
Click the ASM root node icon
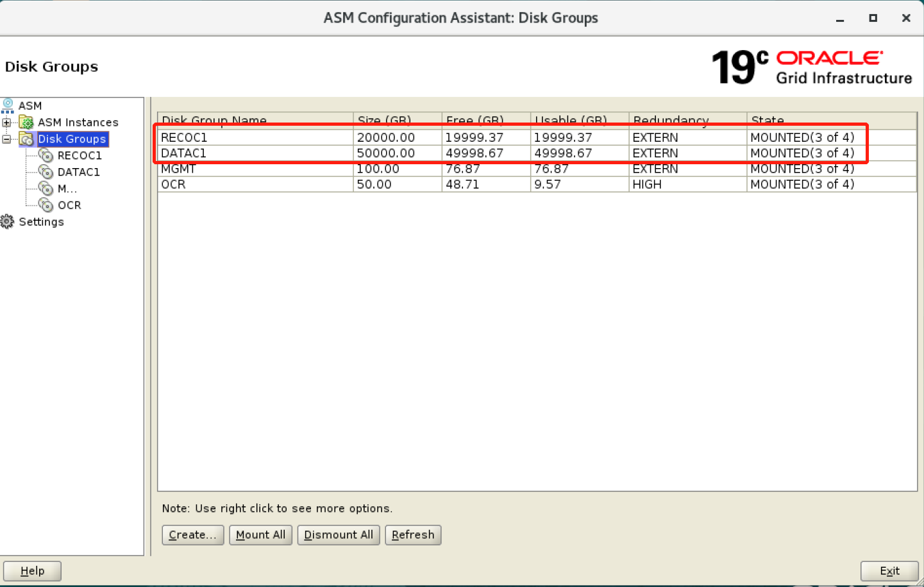8,106
